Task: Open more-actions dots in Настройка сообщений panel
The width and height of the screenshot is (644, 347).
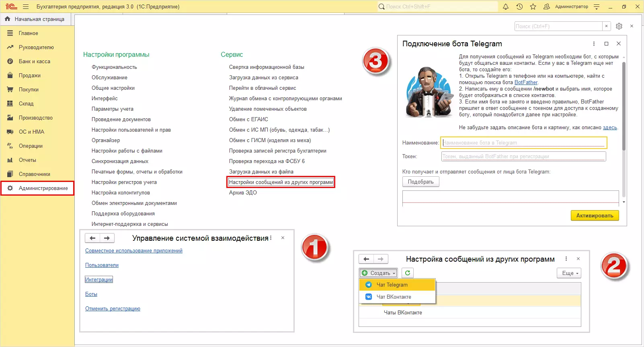Action: tap(566, 259)
